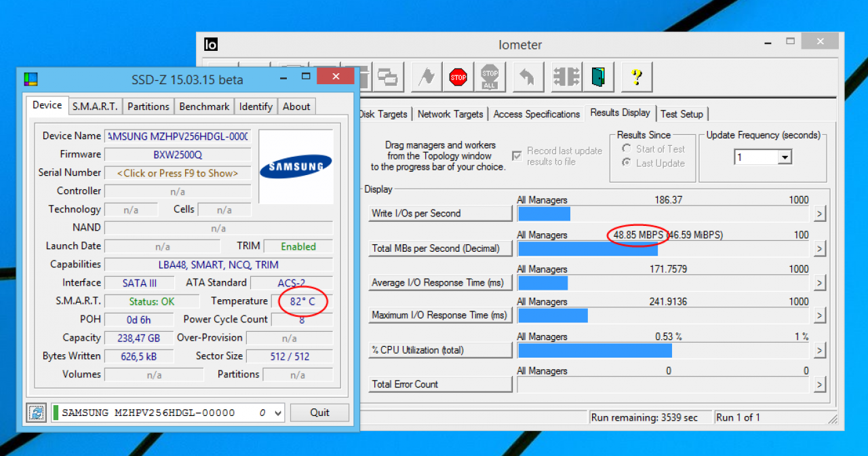This screenshot has height=456, width=868.
Task: Click the refresh icon at SSD-Z bottom left
Action: [x=36, y=412]
